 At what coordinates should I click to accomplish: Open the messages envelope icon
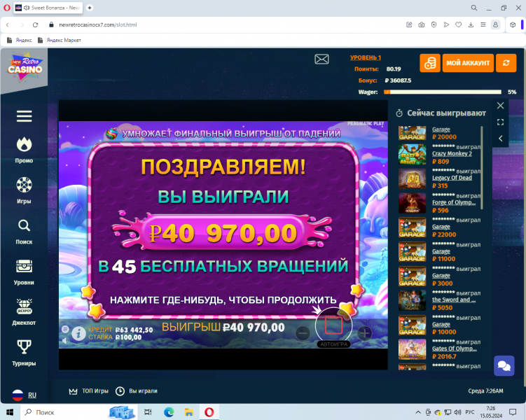(321, 59)
